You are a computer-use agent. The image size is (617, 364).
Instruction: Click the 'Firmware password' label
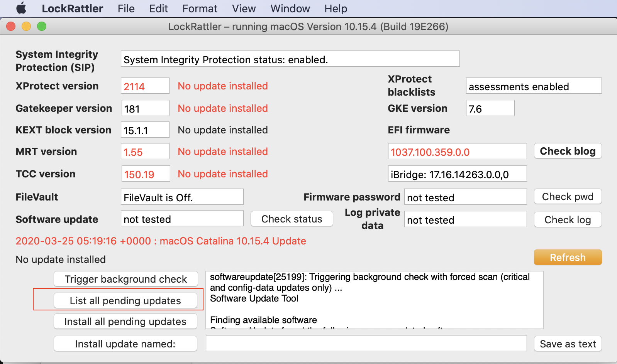coord(352,197)
